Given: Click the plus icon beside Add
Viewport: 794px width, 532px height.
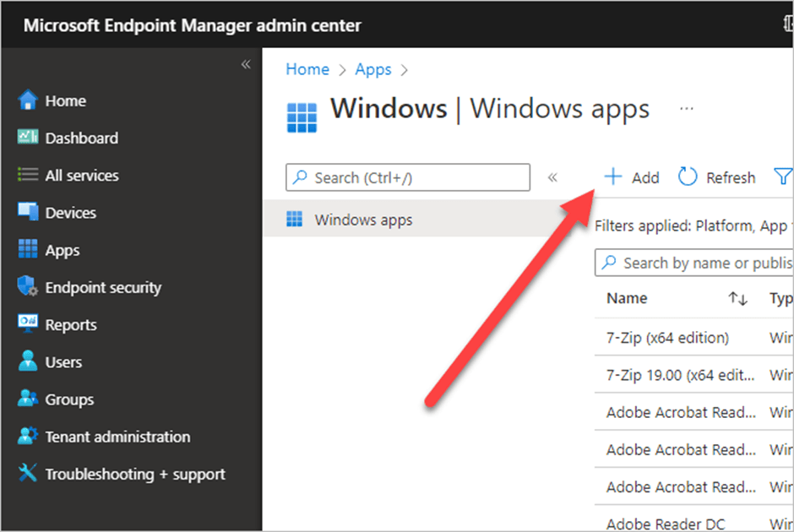Looking at the screenshot, I should coord(613,176).
